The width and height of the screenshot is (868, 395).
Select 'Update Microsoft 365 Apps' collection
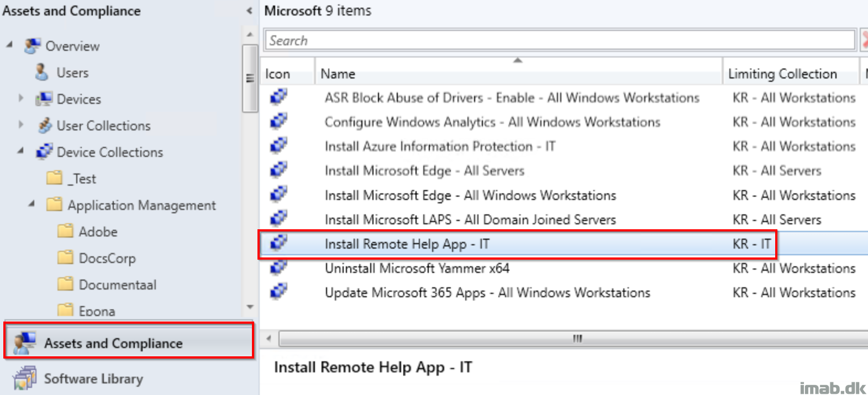(487, 292)
